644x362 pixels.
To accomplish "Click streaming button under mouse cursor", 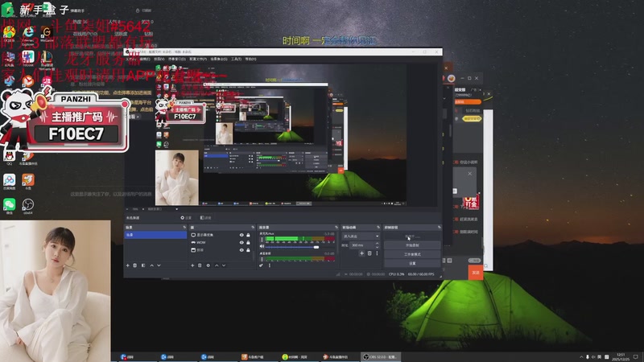I will point(412,237).
